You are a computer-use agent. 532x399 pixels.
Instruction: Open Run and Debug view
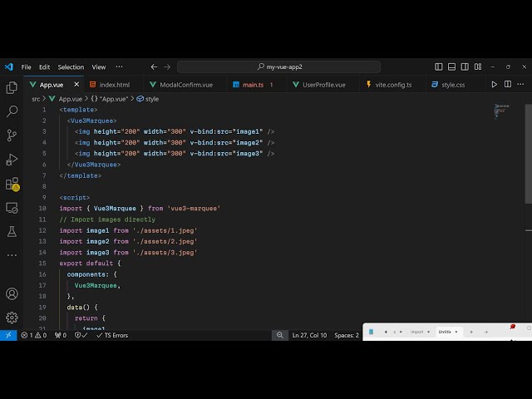[x=12, y=160]
